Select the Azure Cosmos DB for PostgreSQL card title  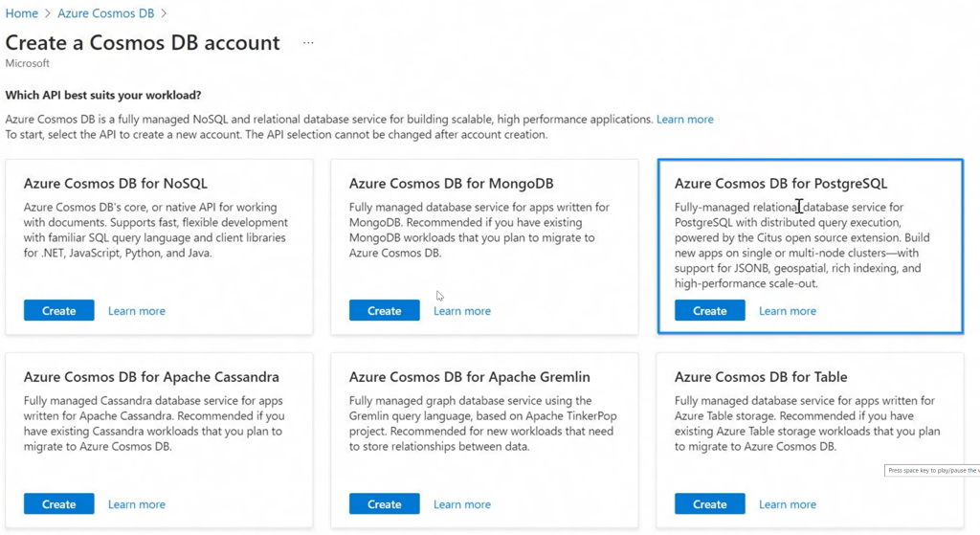[x=781, y=184]
